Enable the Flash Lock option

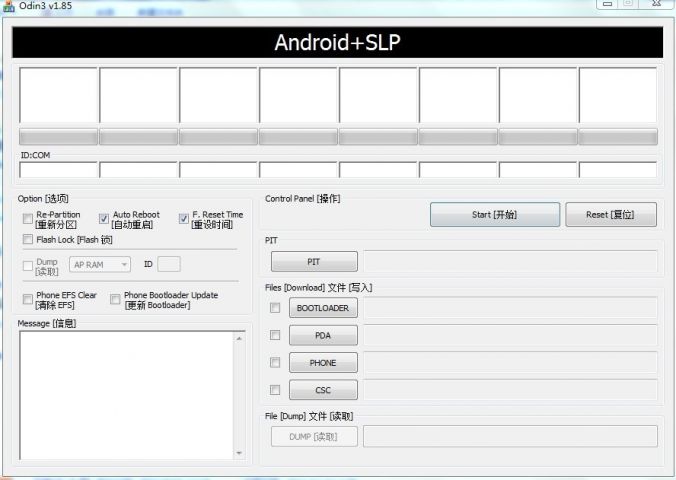click(x=27, y=239)
